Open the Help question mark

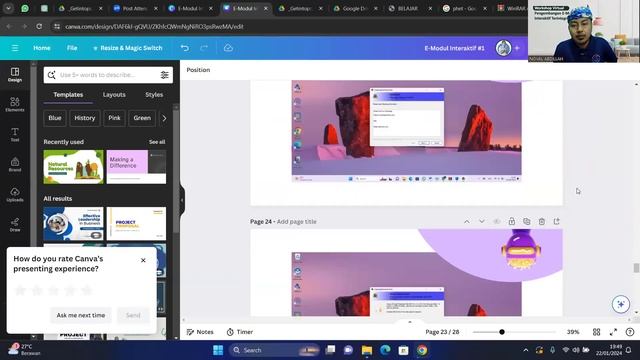[x=630, y=332]
